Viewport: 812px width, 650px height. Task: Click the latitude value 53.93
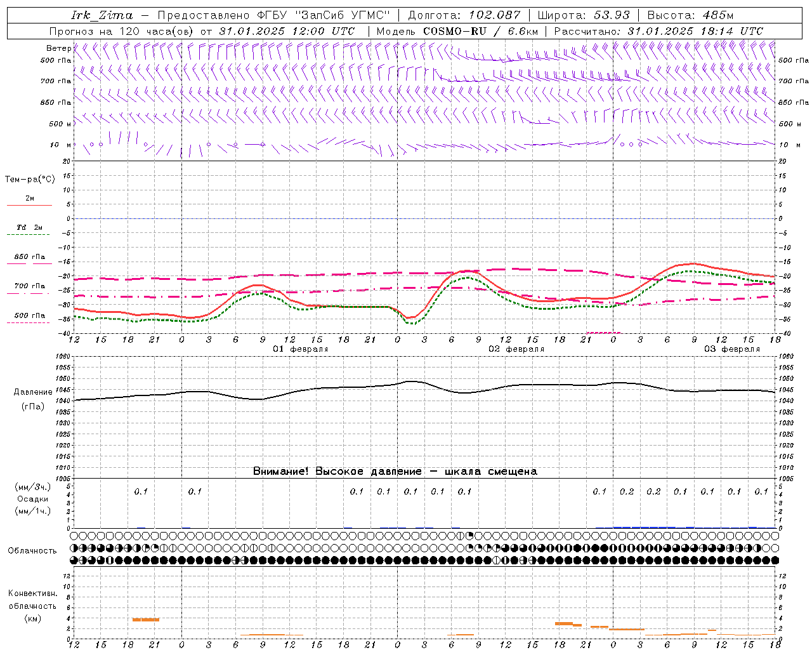[612, 15]
